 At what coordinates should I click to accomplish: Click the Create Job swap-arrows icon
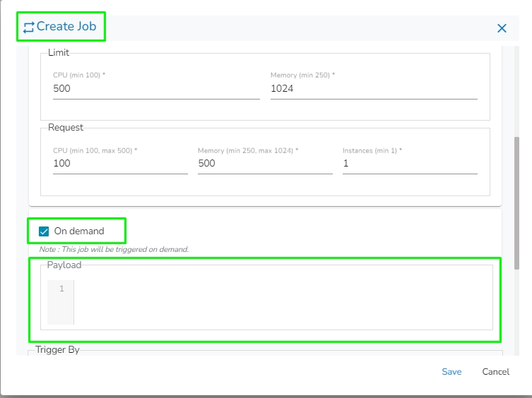tap(28, 28)
